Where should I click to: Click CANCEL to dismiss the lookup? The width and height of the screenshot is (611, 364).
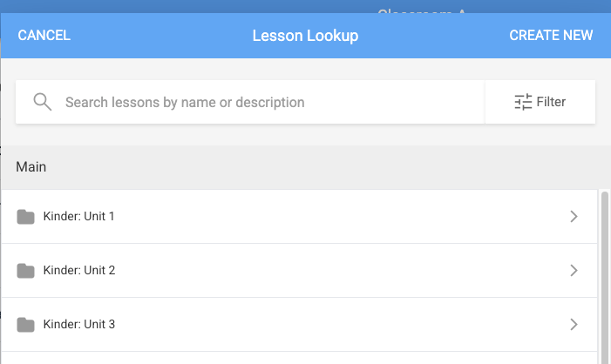[x=44, y=36]
